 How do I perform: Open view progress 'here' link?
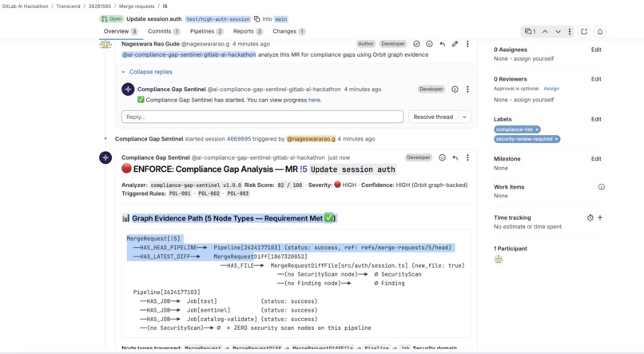[x=314, y=100]
